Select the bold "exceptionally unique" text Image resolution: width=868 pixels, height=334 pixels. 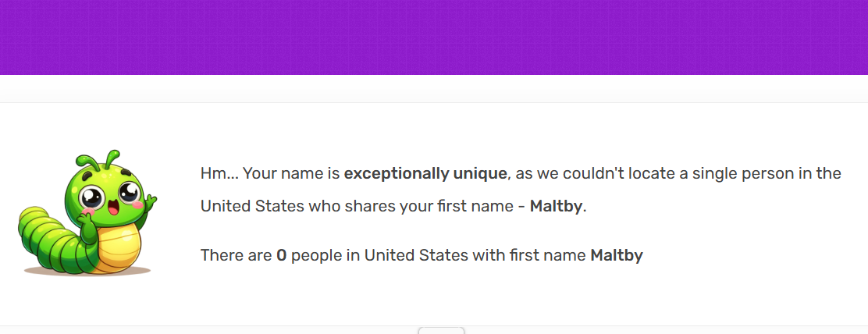[x=425, y=173]
